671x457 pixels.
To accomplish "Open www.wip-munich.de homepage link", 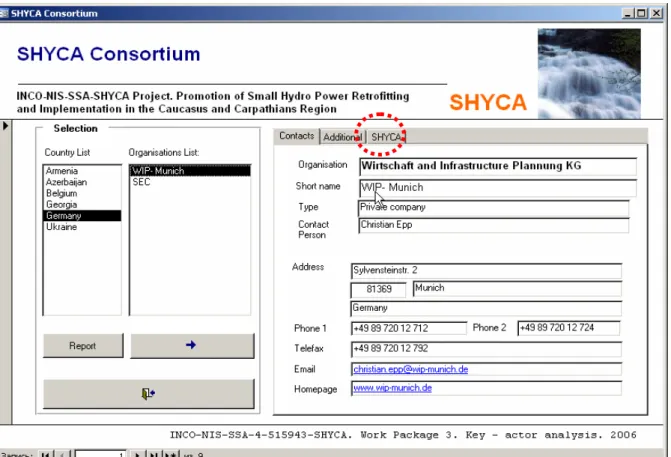I will pyautogui.click(x=392, y=388).
